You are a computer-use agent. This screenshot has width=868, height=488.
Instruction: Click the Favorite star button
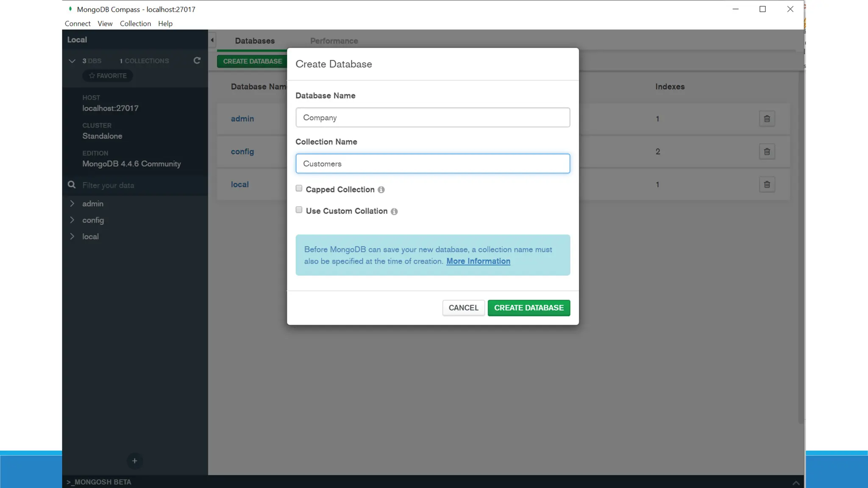[108, 76]
